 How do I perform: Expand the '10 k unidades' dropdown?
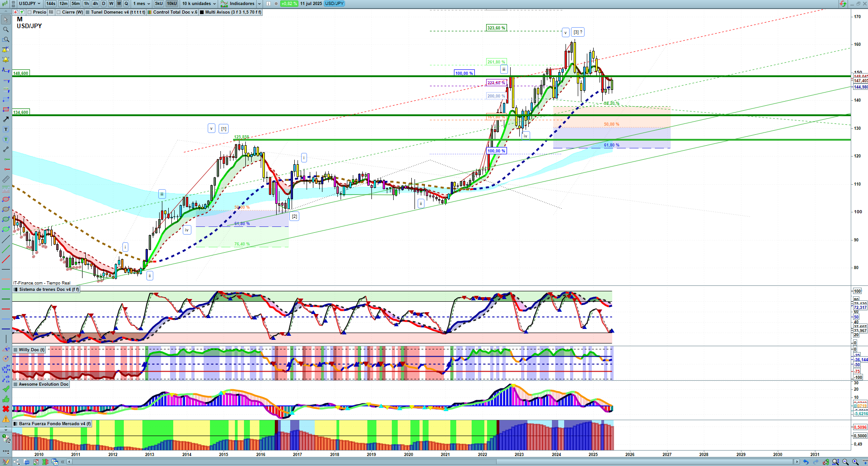pyautogui.click(x=199, y=4)
